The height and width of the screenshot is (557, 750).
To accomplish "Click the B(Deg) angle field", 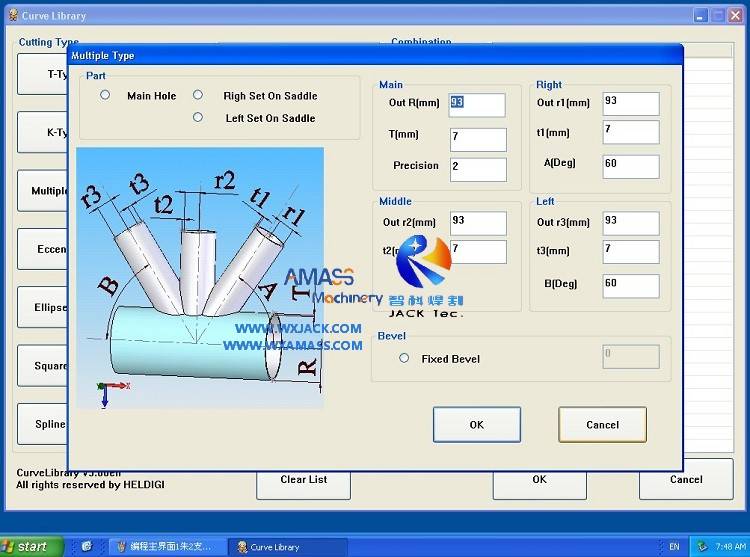I will pyautogui.click(x=631, y=286).
